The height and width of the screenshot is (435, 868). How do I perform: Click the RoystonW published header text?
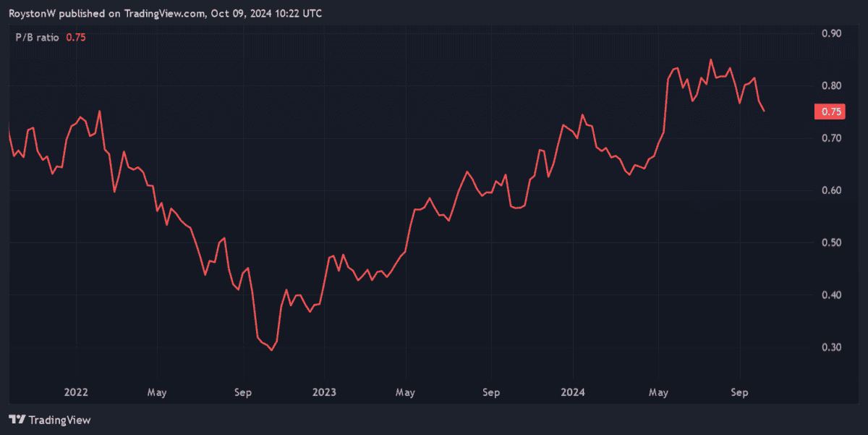pyautogui.click(x=166, y=14)
